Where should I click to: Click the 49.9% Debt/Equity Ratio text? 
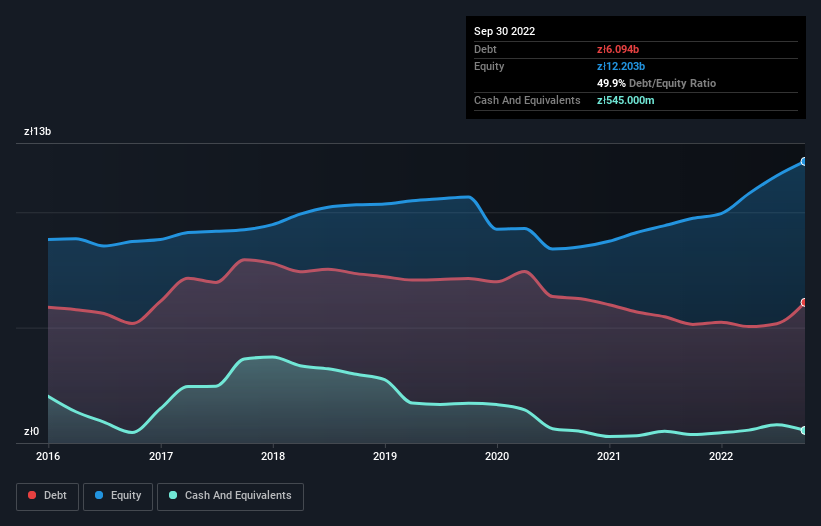point(657,83)
